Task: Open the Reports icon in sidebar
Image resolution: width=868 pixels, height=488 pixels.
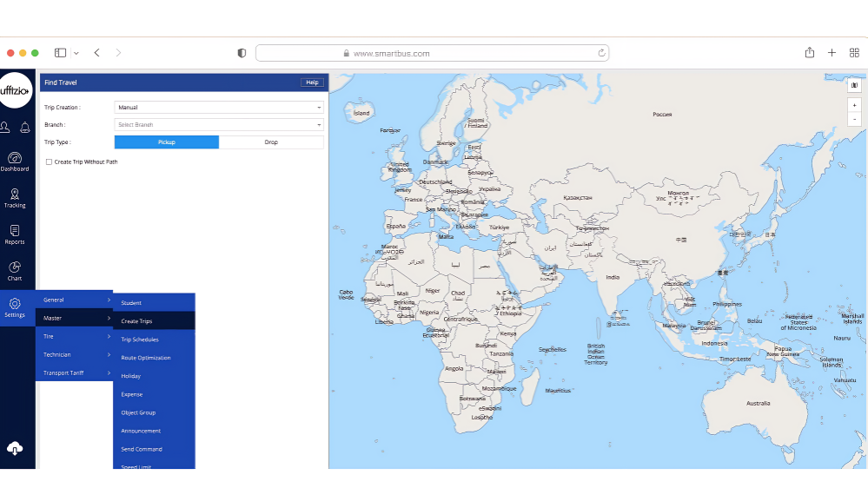Action: 15,234
